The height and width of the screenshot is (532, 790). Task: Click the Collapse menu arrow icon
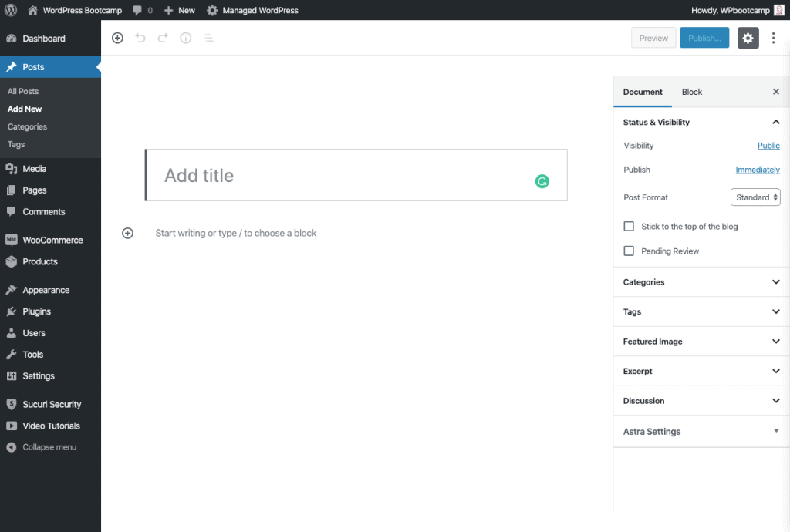click(x=11, y=447)
